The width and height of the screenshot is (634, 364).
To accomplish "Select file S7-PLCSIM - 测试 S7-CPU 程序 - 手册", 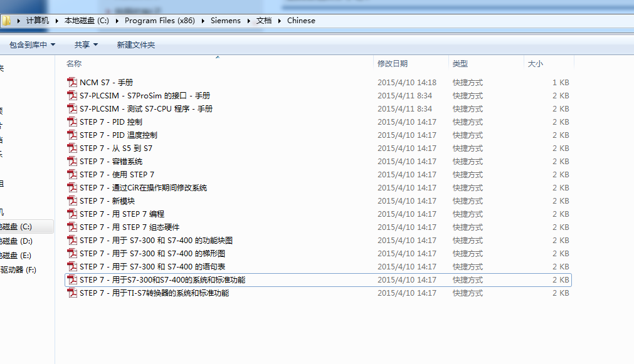I will click(146, 108).
